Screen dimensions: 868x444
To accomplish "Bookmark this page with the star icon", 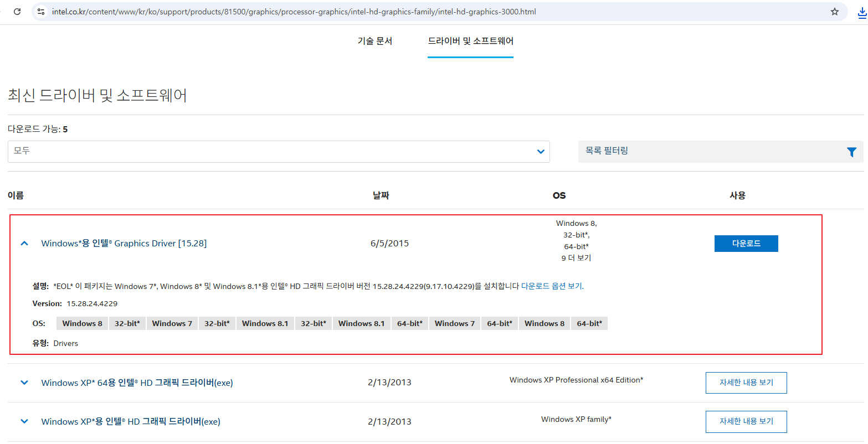I will click(834, 12).
